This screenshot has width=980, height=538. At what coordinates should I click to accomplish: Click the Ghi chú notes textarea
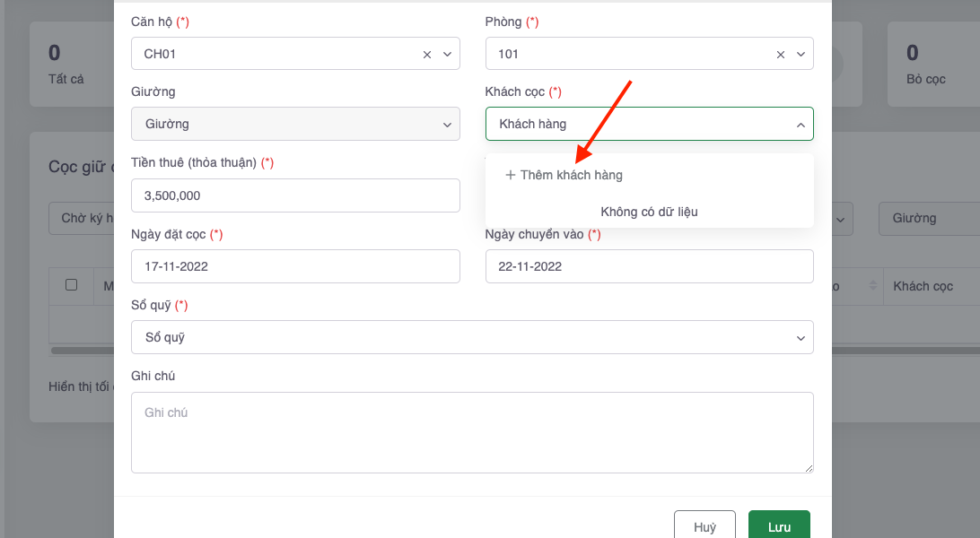(x=472, y=432)
